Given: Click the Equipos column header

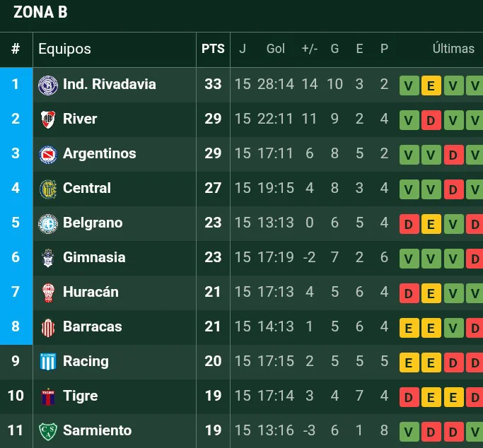Looking at the screenshot, I should (x=64, y=49).
